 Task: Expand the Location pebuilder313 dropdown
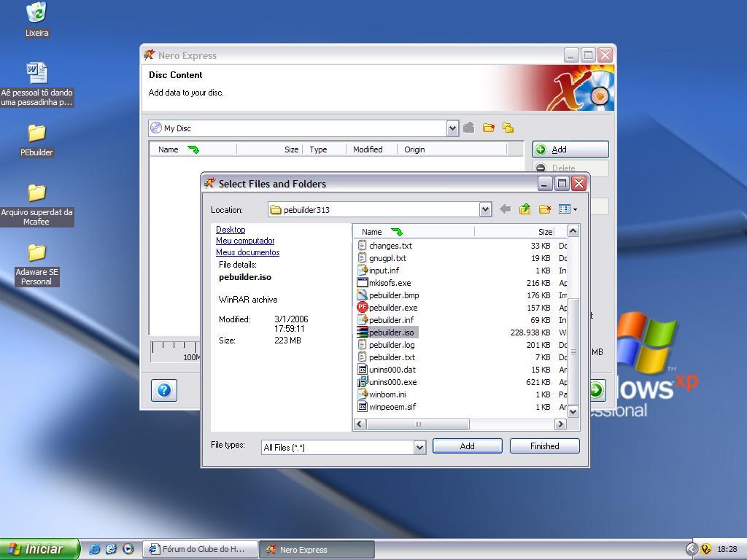485,209
